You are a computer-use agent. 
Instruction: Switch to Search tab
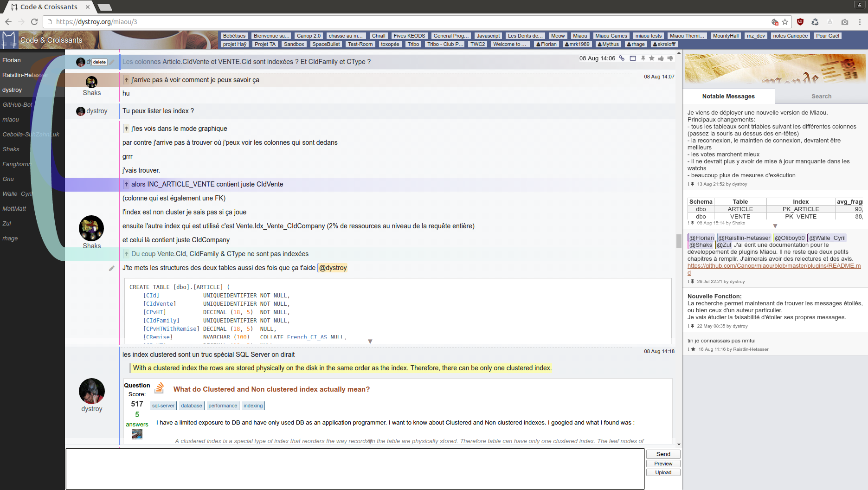click(821, 97)
